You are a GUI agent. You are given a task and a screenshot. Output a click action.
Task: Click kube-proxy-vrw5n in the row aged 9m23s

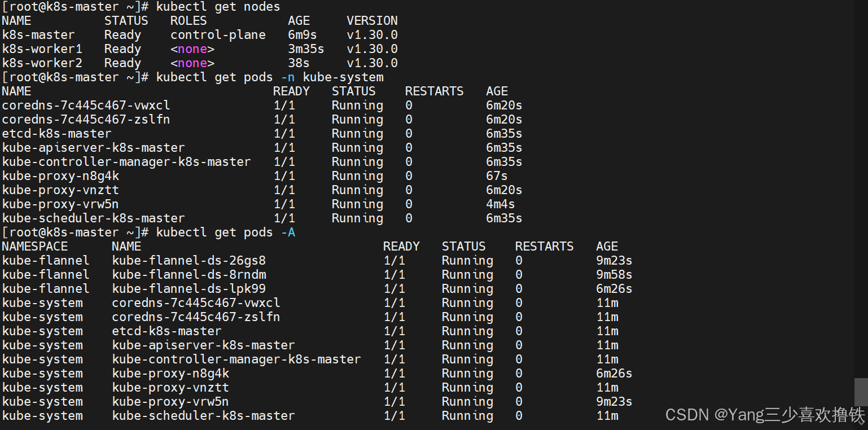click(170, 402)
